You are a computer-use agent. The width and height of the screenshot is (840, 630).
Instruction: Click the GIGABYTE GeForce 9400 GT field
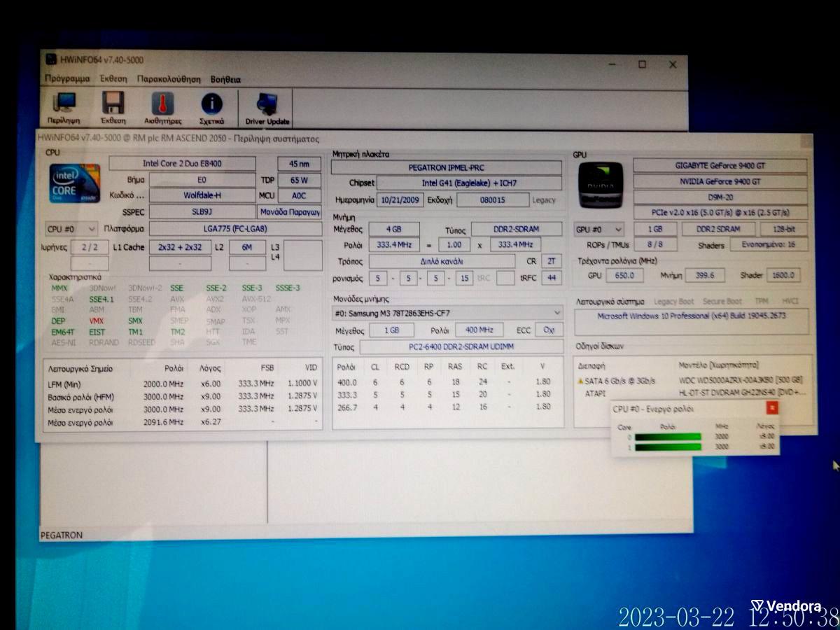coord(720,166)
